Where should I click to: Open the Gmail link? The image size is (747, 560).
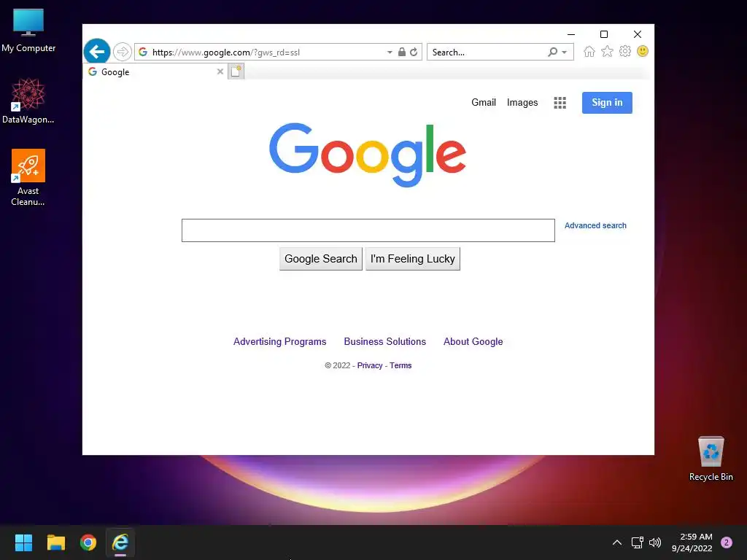coord(484,102)
